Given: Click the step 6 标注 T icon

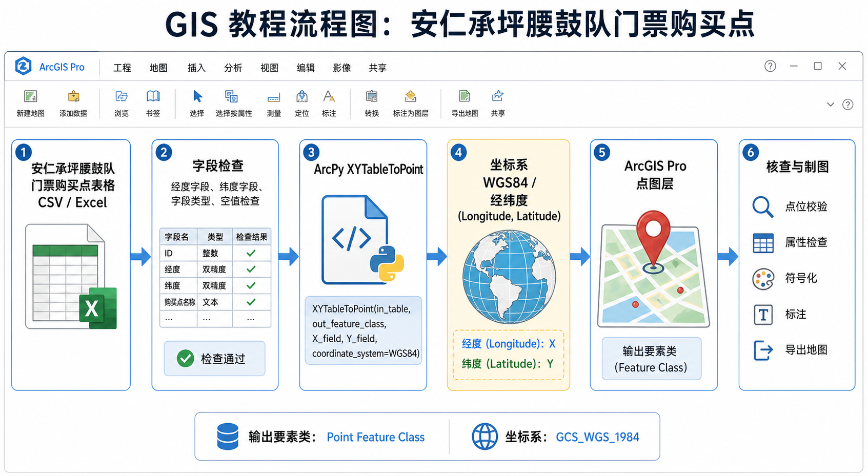Looking at the screenshot, I should click(763, 315).
